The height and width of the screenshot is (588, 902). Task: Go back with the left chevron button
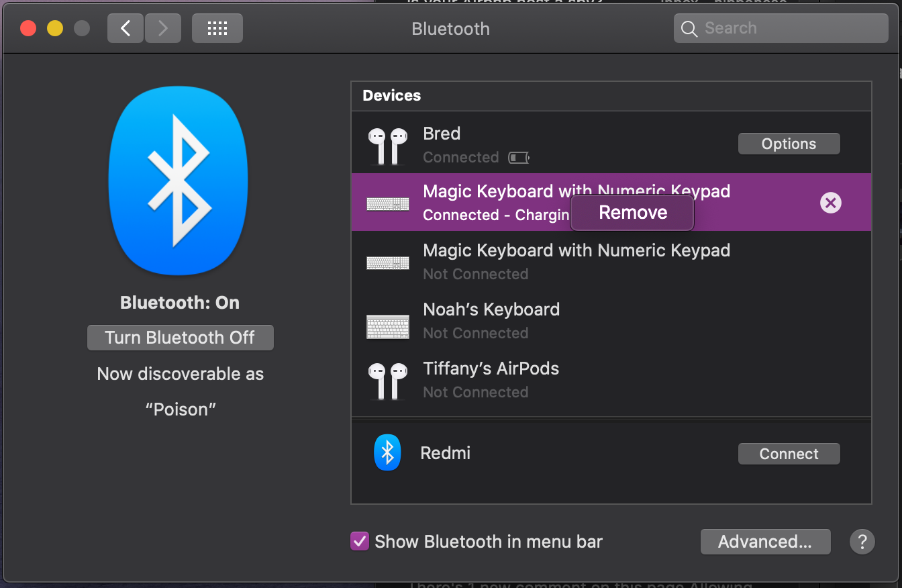click(x=126, y=28)
